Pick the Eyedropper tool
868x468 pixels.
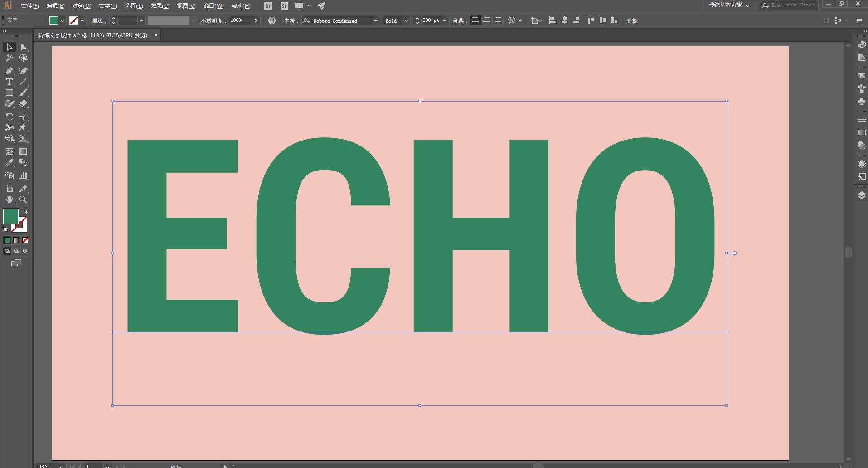point(9,163)
